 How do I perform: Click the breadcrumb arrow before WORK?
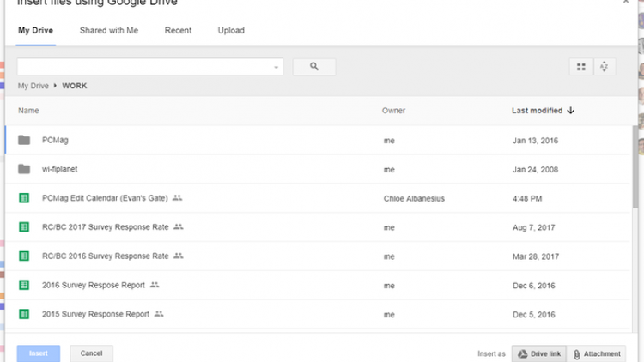[x=55, y=86]
